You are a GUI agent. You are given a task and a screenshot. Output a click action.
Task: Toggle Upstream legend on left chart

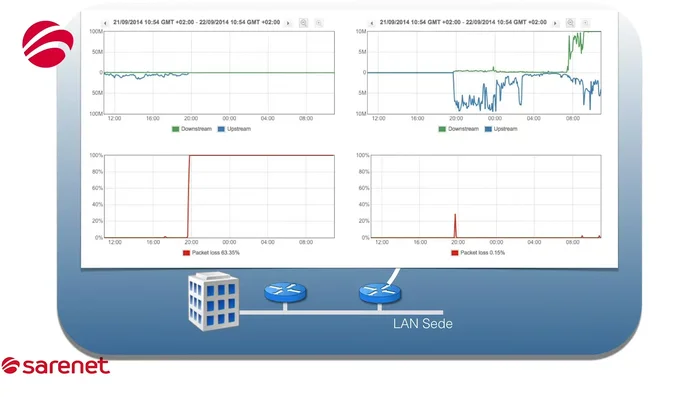(x=234, y=129)
